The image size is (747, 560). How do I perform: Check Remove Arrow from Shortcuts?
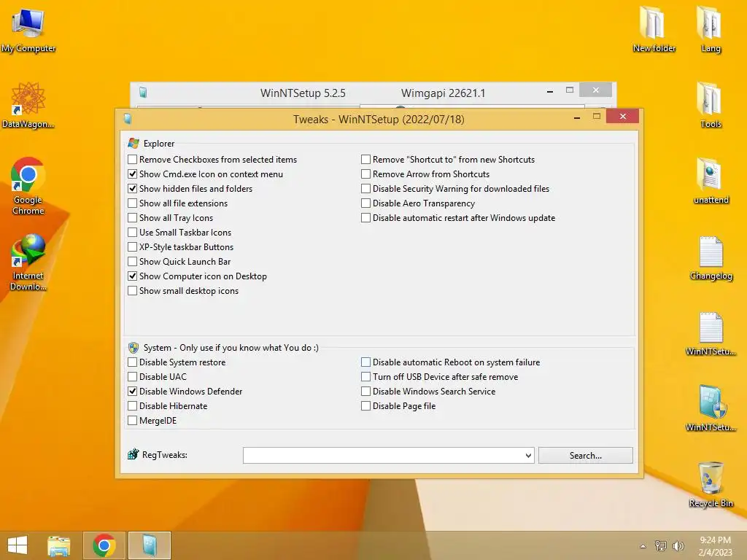pos(366,174)
